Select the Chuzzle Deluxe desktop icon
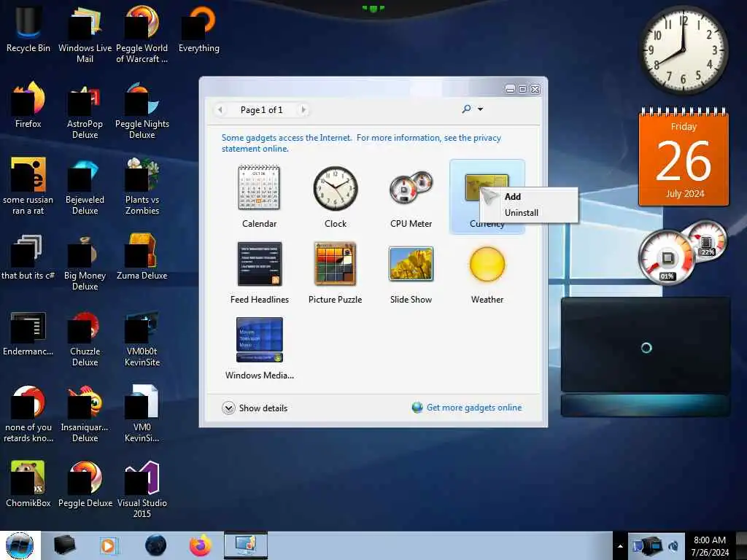Screen dimensions: 747x560 (85, 338)
